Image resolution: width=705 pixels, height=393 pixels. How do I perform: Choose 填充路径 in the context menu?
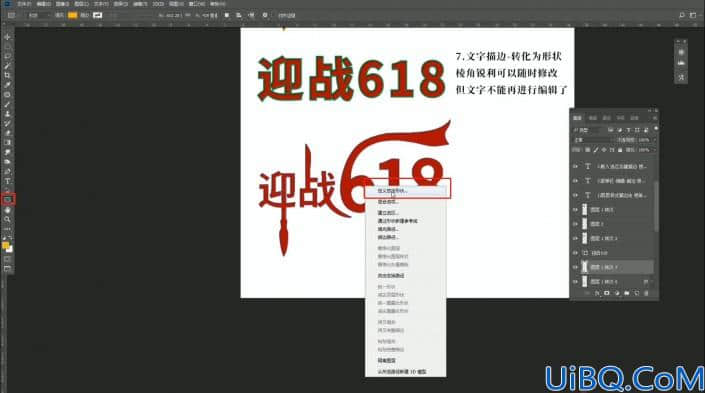pyautogui.click(x=388, y=229)
